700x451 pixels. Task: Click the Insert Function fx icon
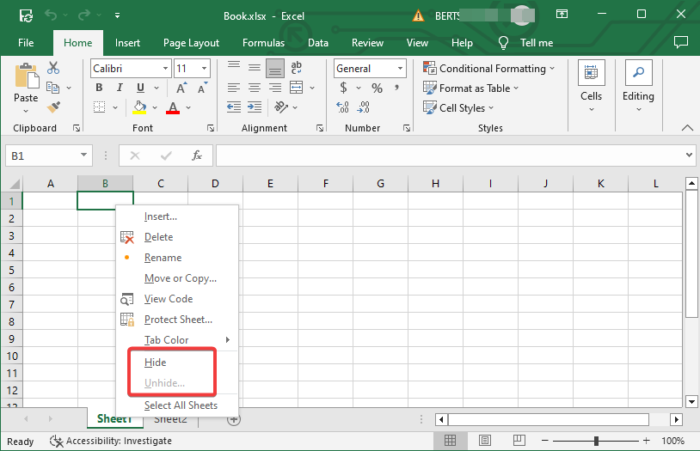197,156
